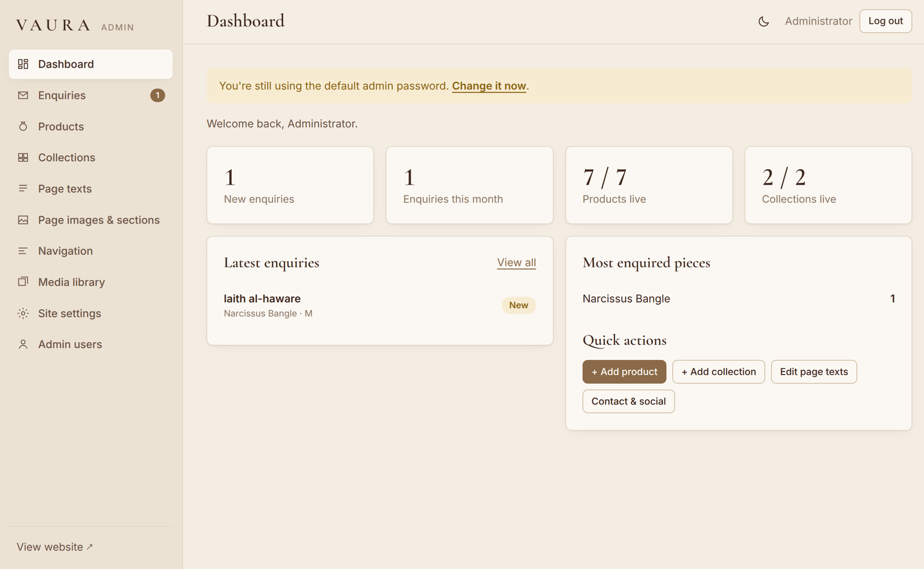
Task: Click the Products ring icon
Action: (23, 127)
